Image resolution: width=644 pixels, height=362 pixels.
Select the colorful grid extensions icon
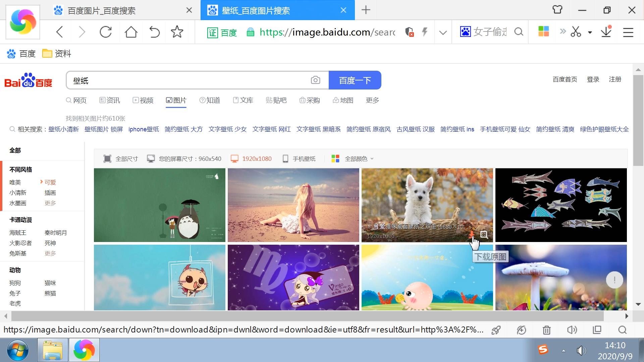click(x=544, y=32)
